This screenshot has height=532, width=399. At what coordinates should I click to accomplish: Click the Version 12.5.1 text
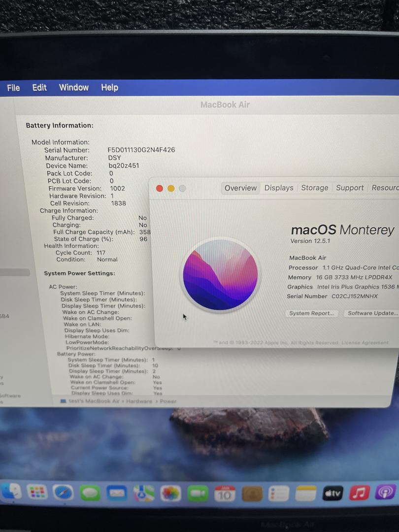[x=310, y=241]
